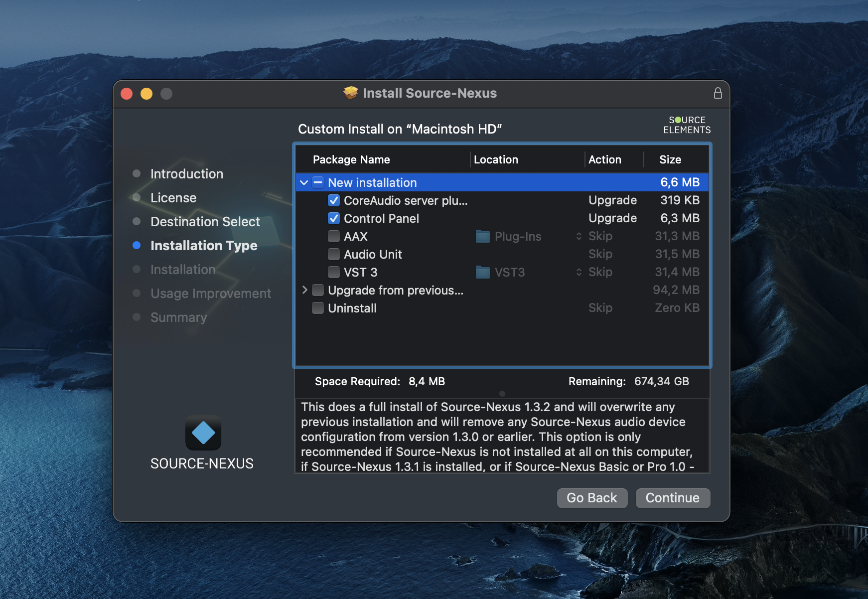Click the Source Elements logo
The image size is (868, 599).
click(x=687, y=125)
